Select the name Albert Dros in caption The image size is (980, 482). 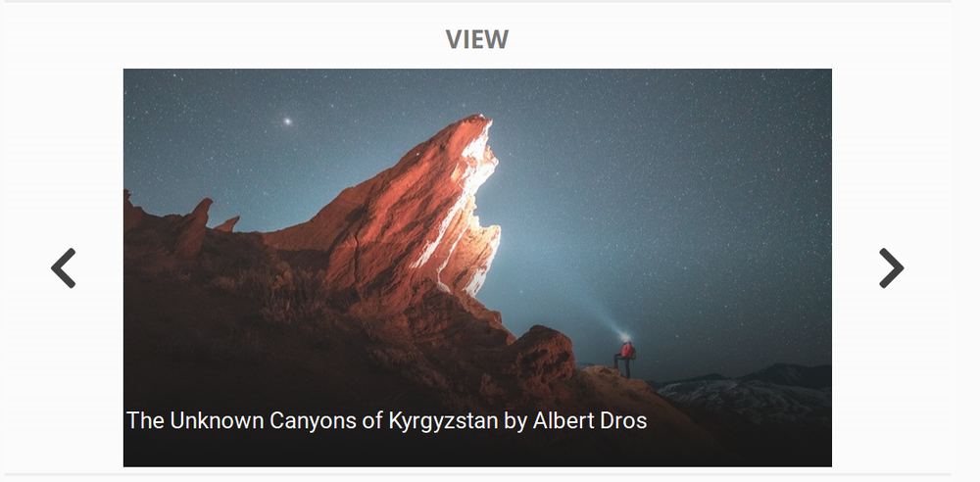[589, 420]
